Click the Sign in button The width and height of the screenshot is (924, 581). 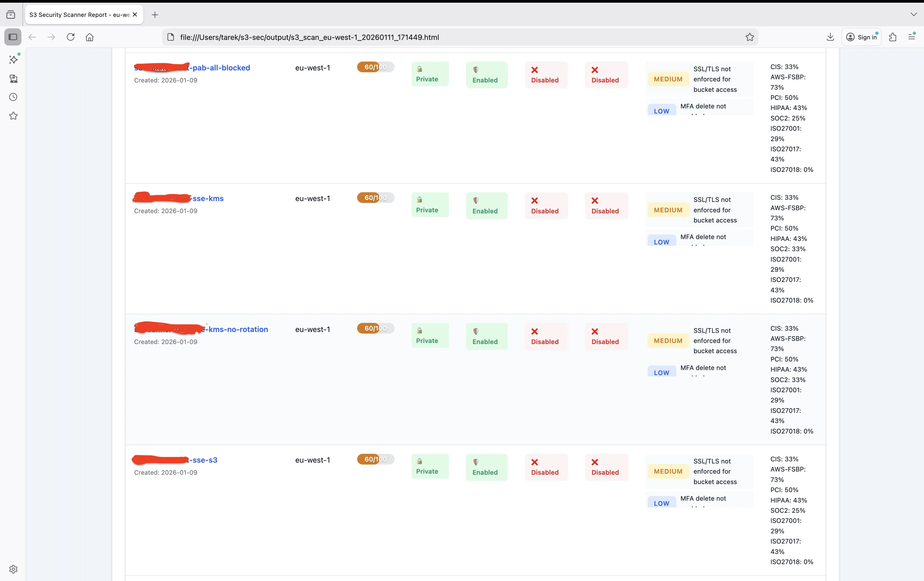click(862, 37)
